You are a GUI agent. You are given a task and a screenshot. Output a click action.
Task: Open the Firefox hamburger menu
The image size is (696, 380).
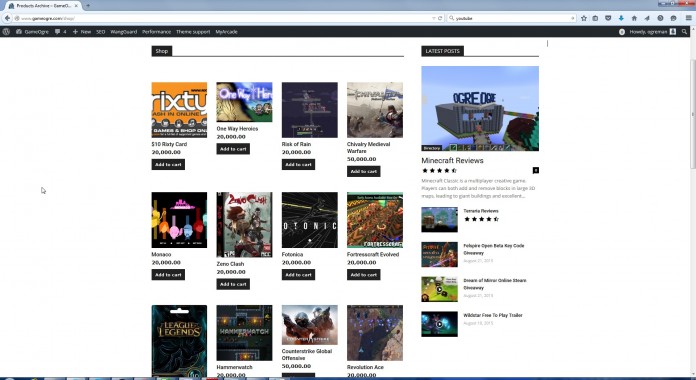tap(688, 18)
